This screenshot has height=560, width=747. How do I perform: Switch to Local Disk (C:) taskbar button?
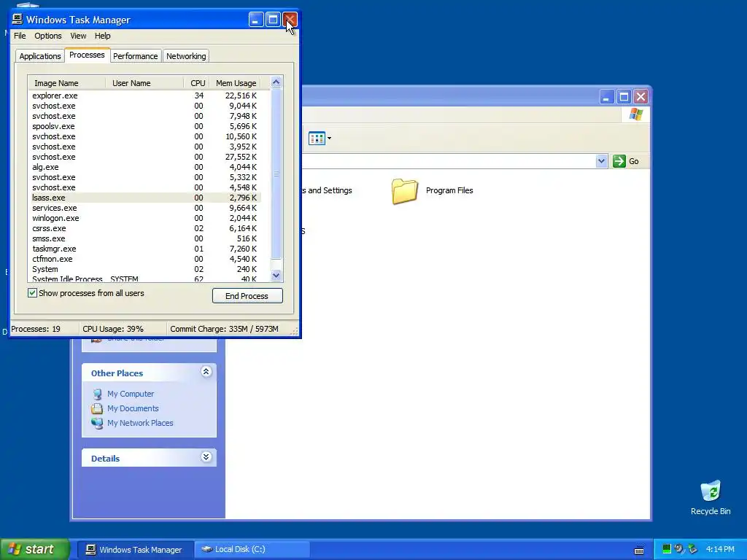tap(252, 550)
